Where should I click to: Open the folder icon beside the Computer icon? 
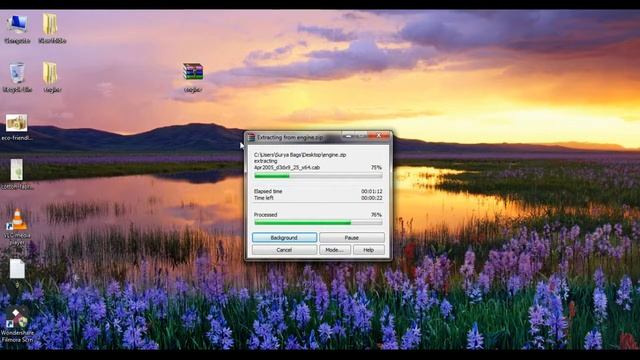click(x=51, y=29)
